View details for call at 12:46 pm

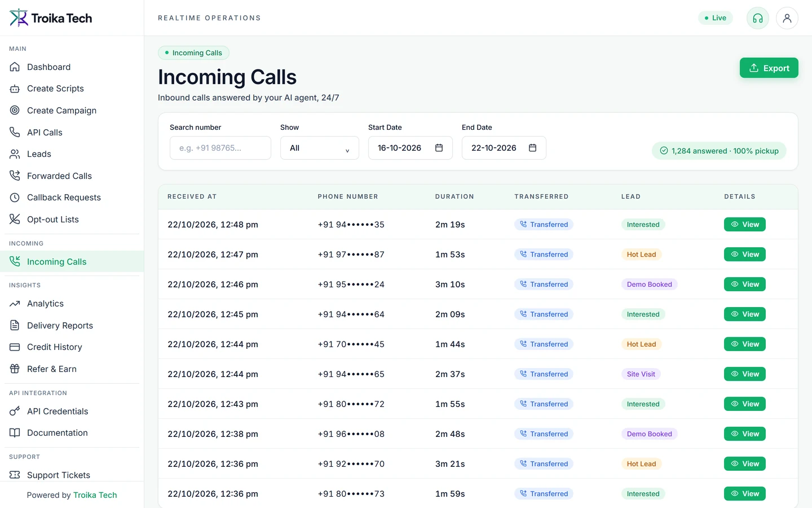coord(745,284)
